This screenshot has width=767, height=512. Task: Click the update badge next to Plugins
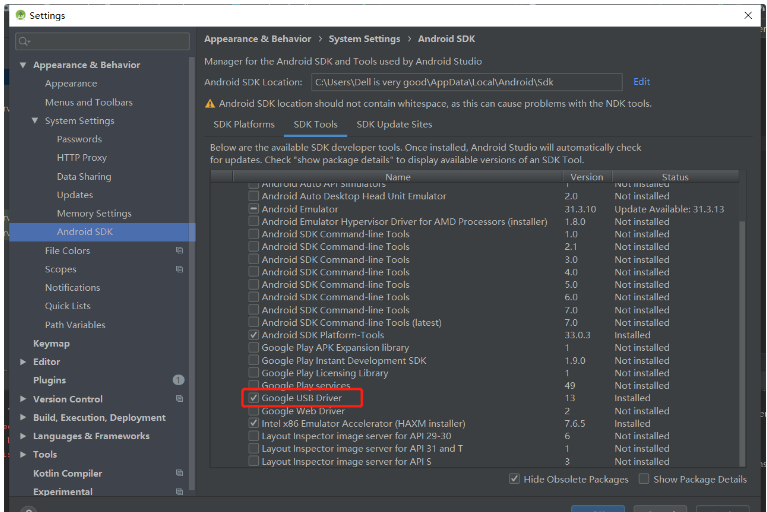[x=179, y=380]
